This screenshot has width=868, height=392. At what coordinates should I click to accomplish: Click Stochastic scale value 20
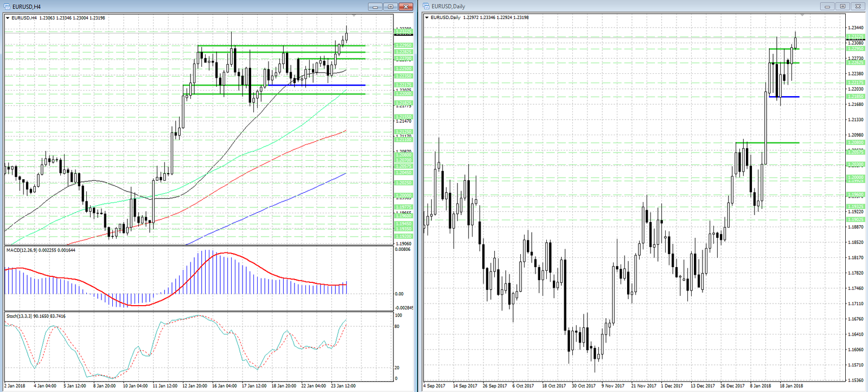pyautogui.click(x=398, y=368)
